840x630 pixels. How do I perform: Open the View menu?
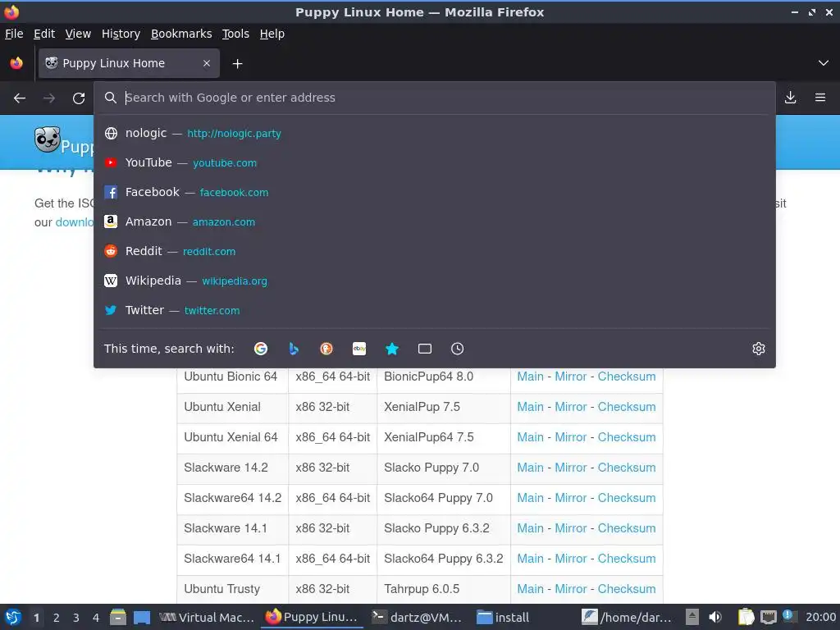[x=78, y=34]
